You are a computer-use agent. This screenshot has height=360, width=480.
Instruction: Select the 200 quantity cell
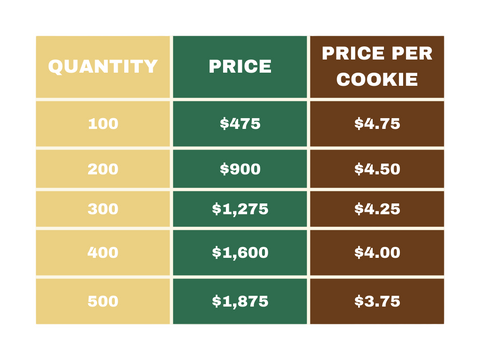[103, 169]
